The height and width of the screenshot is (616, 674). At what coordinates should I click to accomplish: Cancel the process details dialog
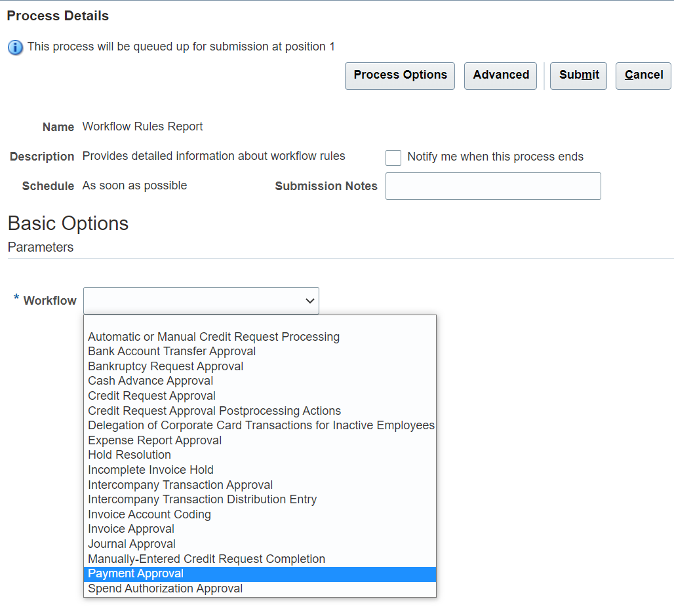click(643, 75)
